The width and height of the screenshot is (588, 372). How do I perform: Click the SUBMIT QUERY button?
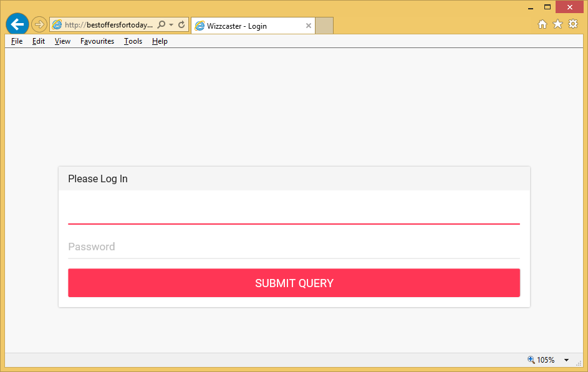pyautogui.click(x=294, y=283)
